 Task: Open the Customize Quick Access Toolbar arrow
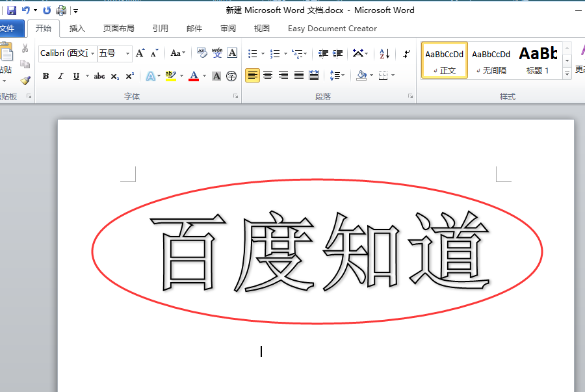(76, 11)
